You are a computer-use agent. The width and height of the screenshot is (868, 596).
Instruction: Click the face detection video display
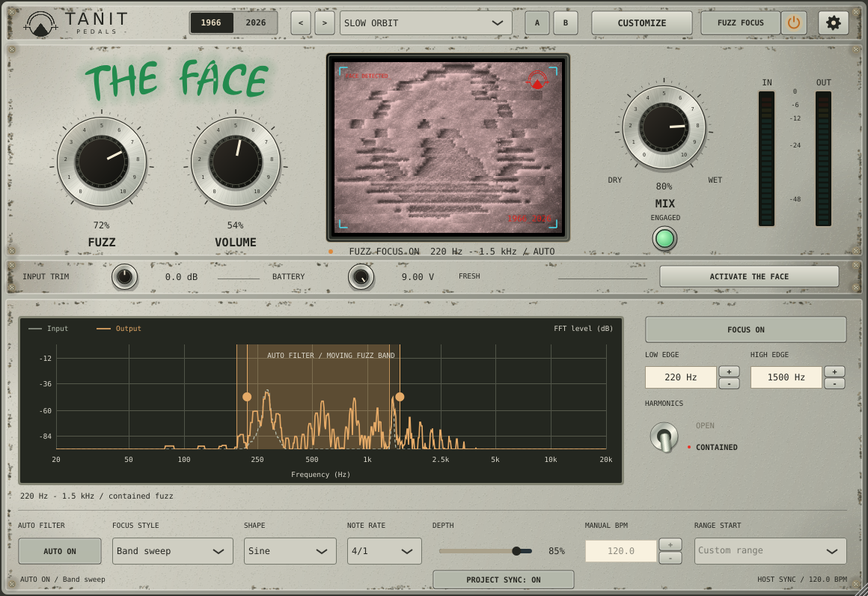point(447,148)
